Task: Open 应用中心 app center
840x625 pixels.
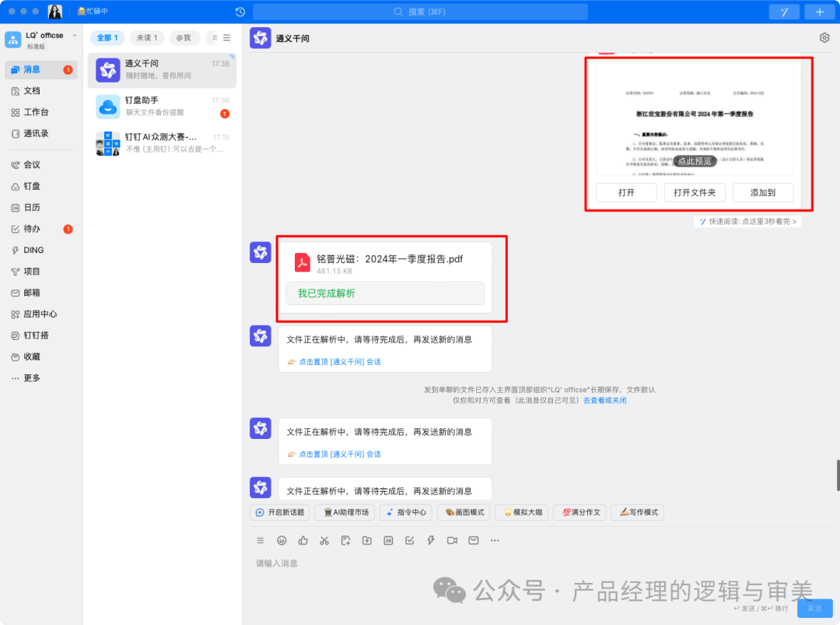Action: click(33, 314)
